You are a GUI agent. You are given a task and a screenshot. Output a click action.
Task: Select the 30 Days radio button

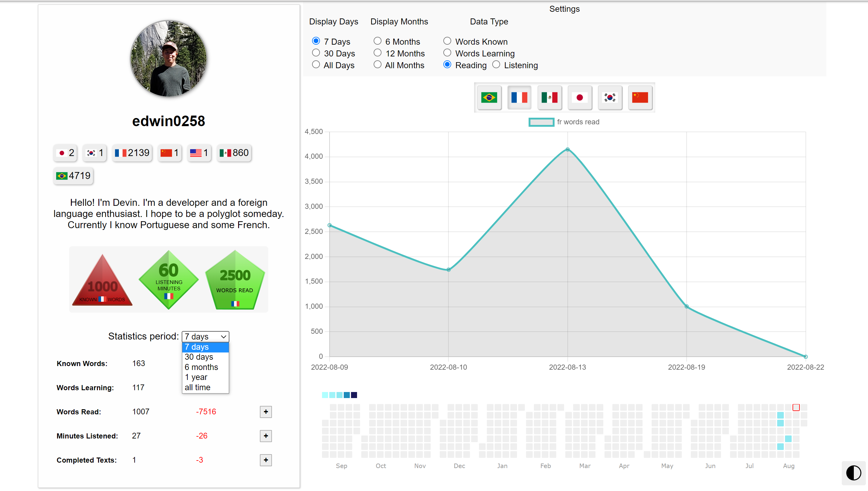(316, 53)
